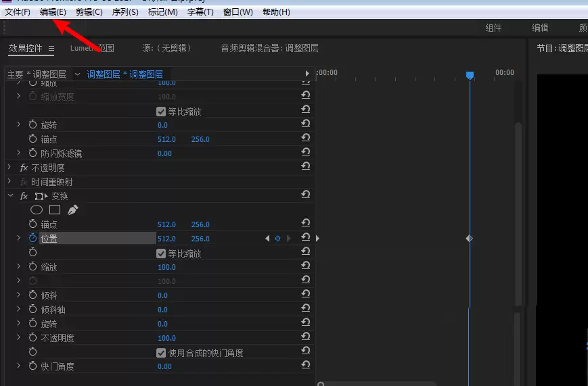Open the 标记(M) menu
This screenshot has width=588, height=386.
[x=163, y=12]
